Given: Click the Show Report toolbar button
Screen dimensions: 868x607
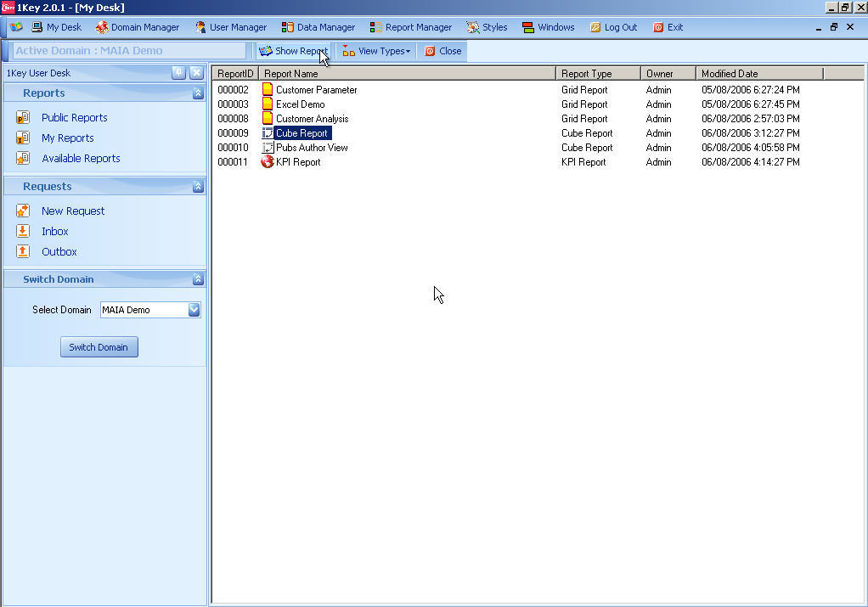Looking at the screenshot, I should click(293, 51).
